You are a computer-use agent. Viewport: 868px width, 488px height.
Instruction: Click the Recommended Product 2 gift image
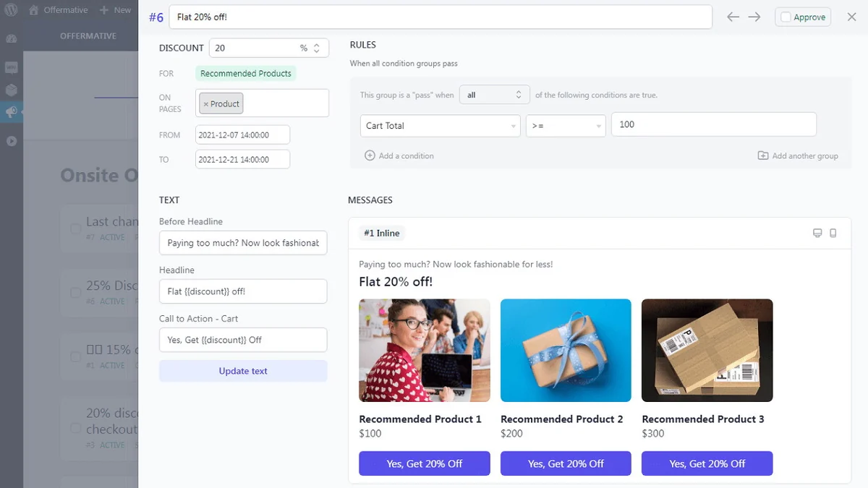click(x=566, y=351)
